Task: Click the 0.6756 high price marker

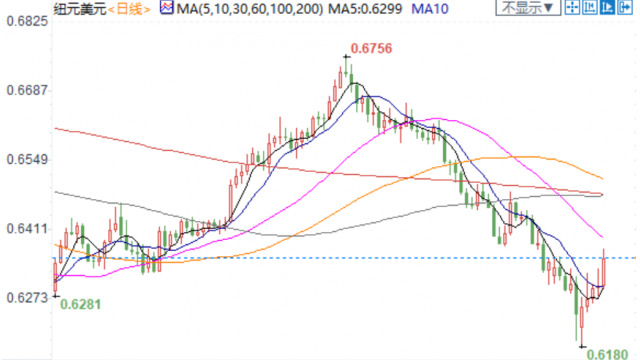Action: click(371, 49)
